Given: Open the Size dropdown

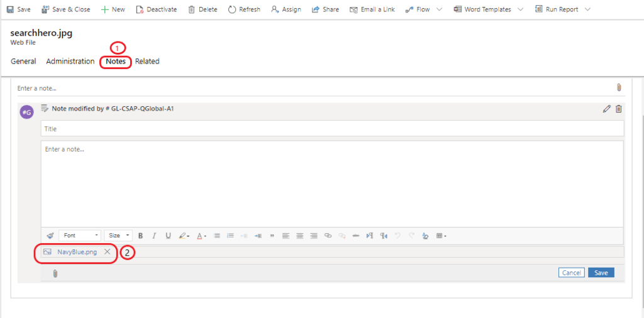Looking at the screenshot, I should 118,236.
